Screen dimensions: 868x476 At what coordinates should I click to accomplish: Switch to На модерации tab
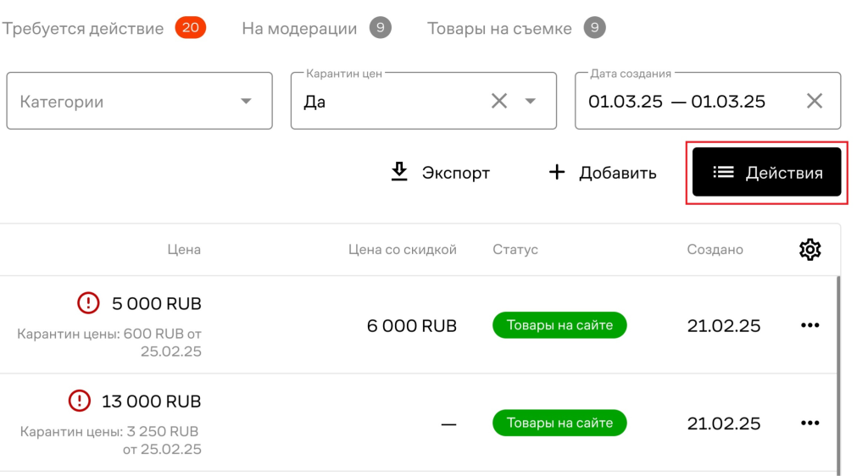click(299, 29)
